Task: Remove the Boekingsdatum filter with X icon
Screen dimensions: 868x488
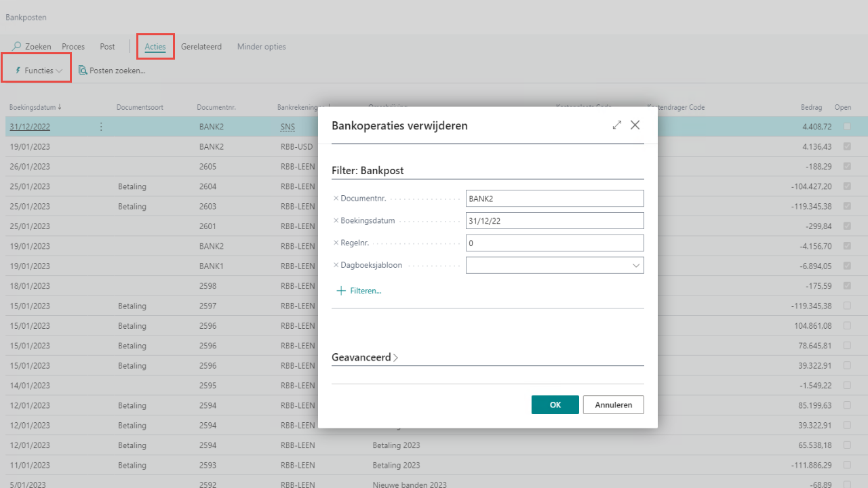Action: 336,220
